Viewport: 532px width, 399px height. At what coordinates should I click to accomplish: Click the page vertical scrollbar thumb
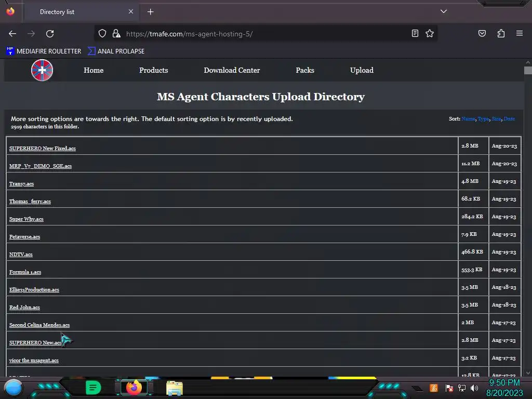(528, 70)
